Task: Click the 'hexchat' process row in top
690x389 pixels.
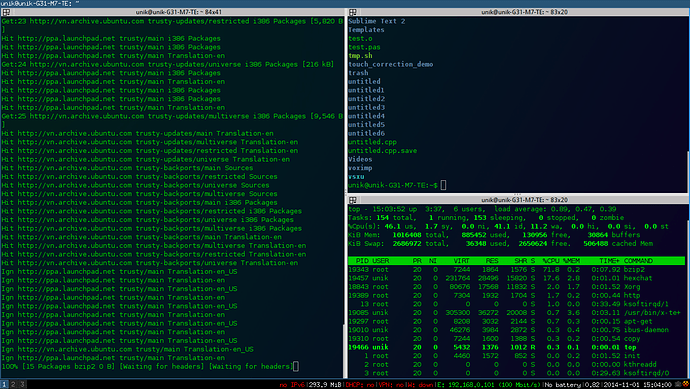Action: (x=516, y=278)
